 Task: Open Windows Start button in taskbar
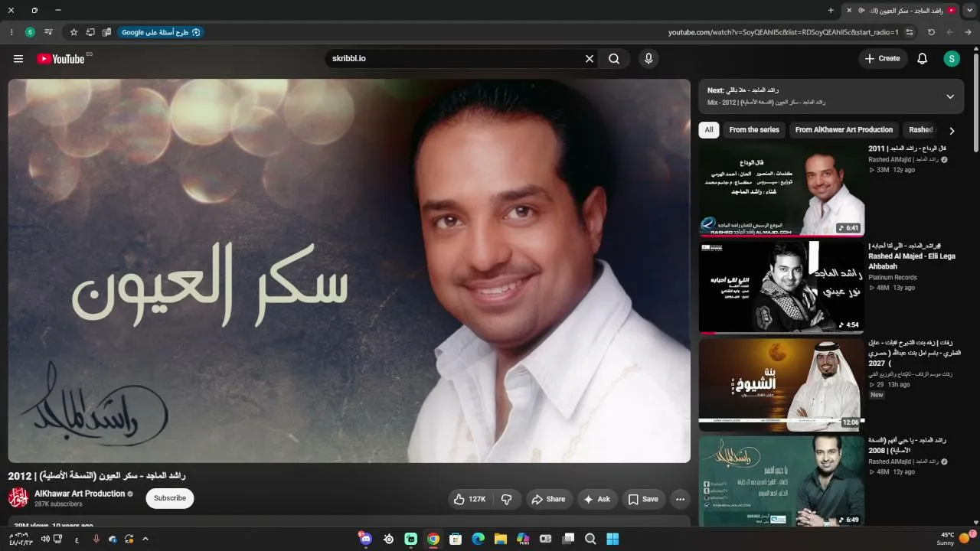pos(612,539)
